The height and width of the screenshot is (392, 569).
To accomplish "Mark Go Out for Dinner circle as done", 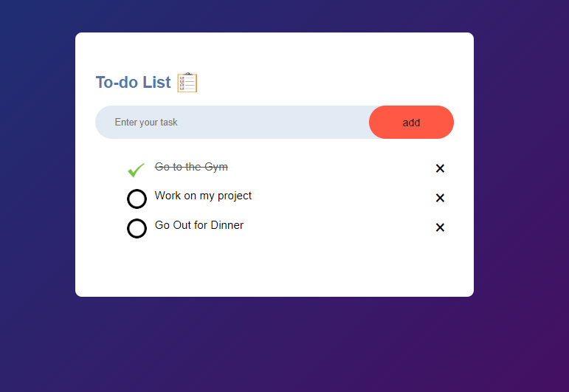I will [137, 228].
